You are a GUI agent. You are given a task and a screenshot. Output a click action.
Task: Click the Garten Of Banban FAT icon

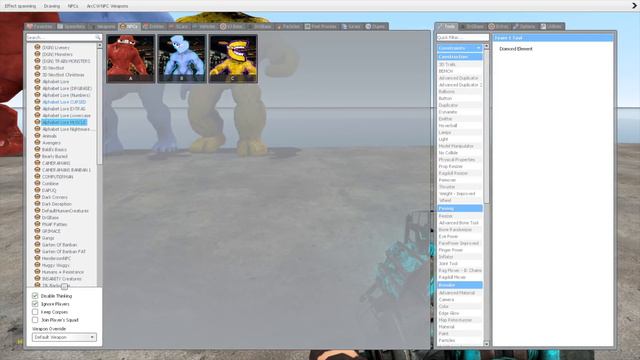37,251
